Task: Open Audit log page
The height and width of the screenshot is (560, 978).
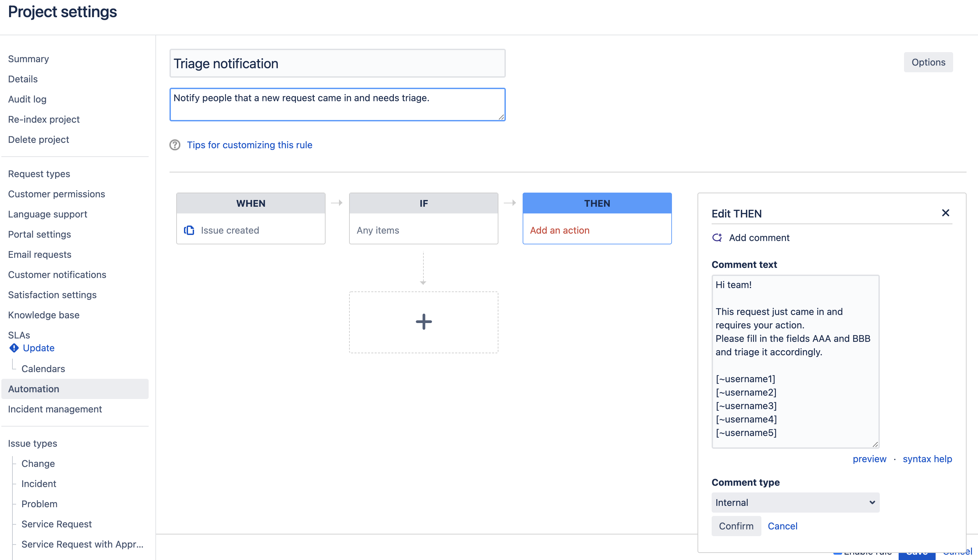Action: point(27,99)
